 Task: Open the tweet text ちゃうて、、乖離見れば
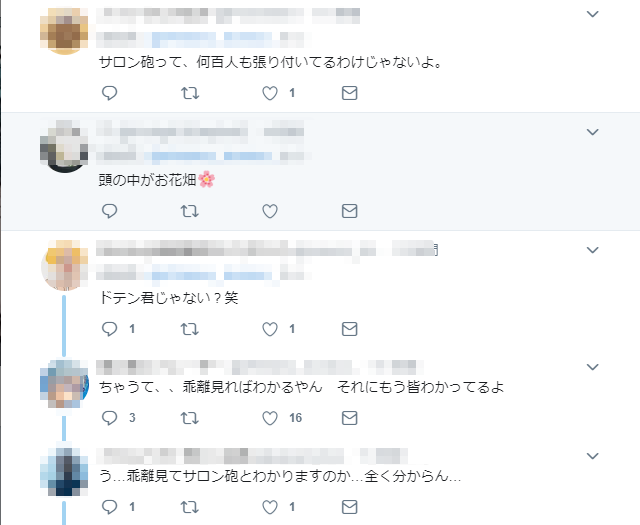click(302, 387)
